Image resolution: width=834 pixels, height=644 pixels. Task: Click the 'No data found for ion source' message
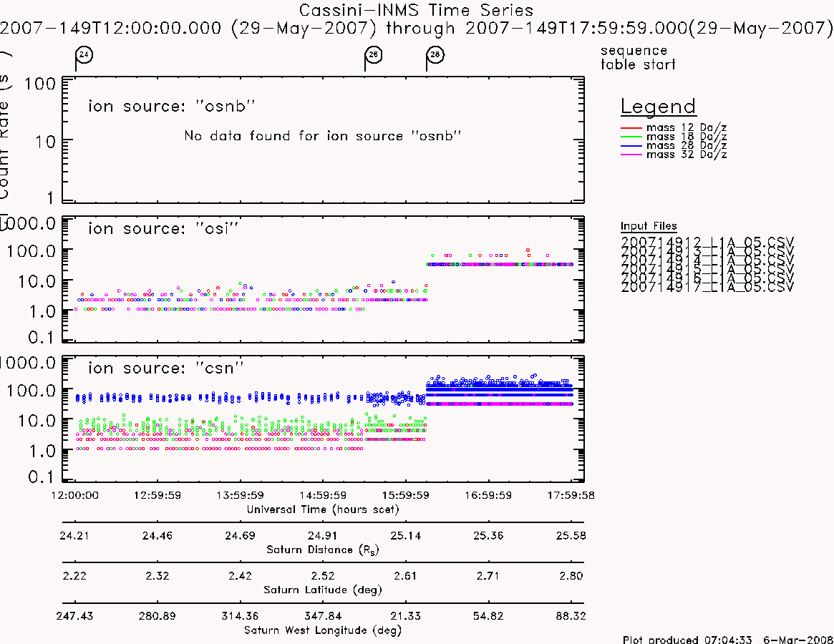coord(322,136)
